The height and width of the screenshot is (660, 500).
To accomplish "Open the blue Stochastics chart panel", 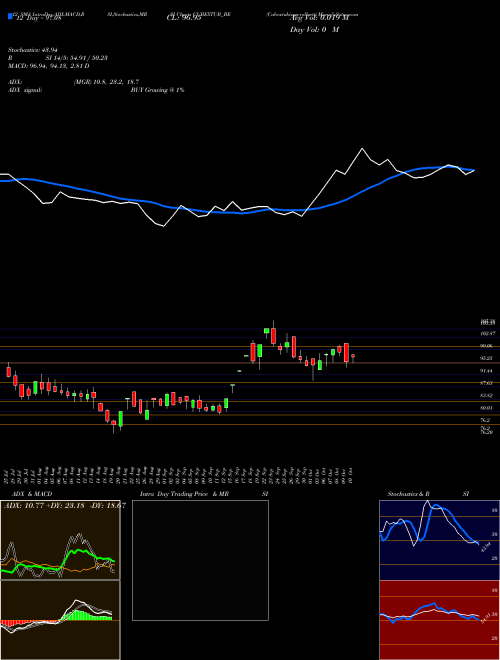I will [x=439, y=540].
